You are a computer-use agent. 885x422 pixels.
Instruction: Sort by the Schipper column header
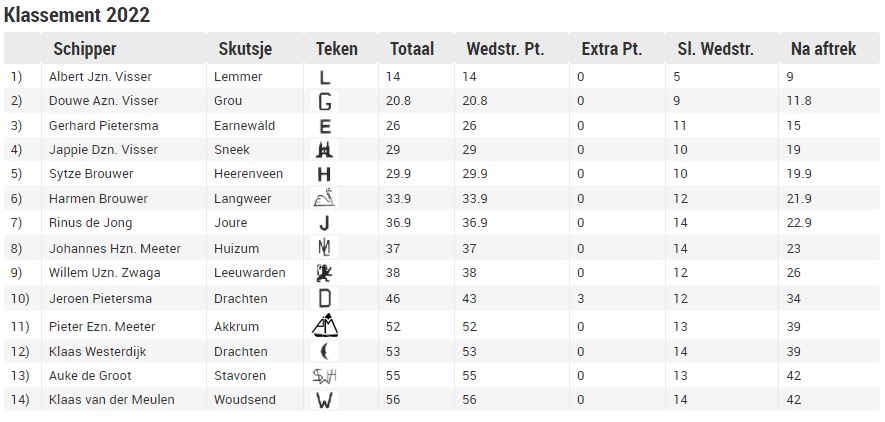(x=85, y=49)
